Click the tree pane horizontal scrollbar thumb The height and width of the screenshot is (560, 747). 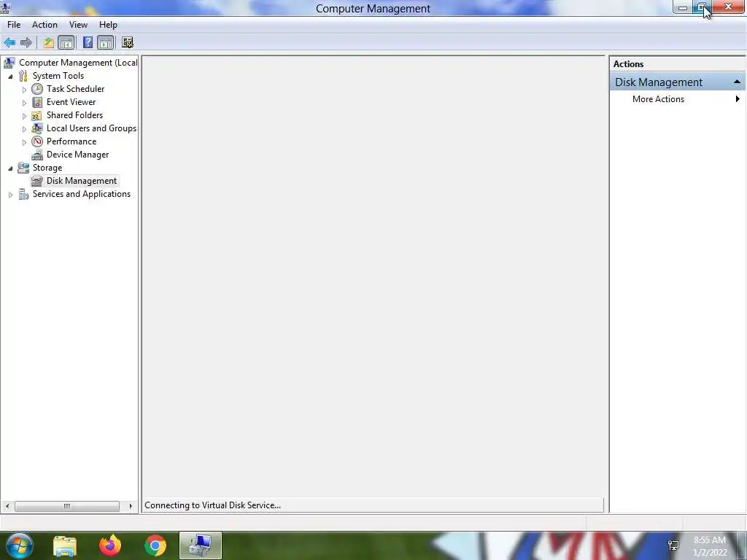(67, 506)
